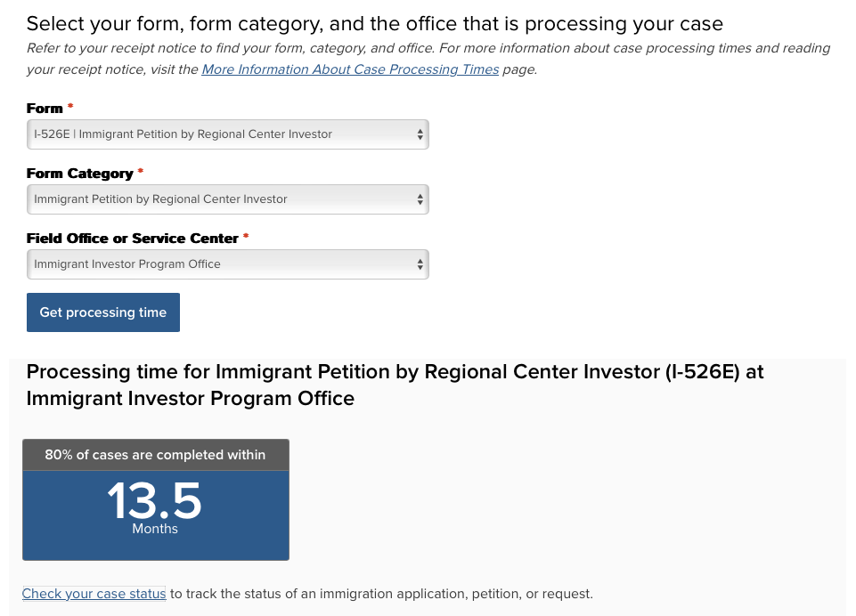This screenshot has height=616, width=856.
Task: Click the red required asterisk beside Form
Action: (x=70, y=108)
